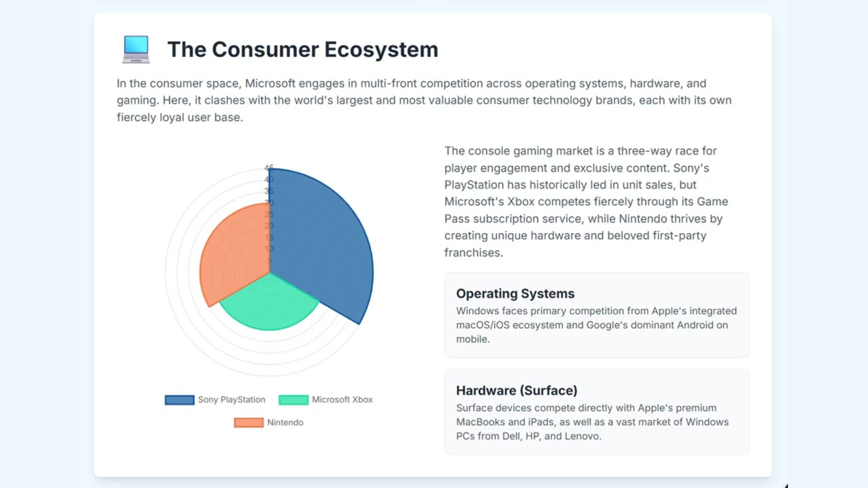
Task: Toggle the Nintendo legend label
Action: pos(285,422)
